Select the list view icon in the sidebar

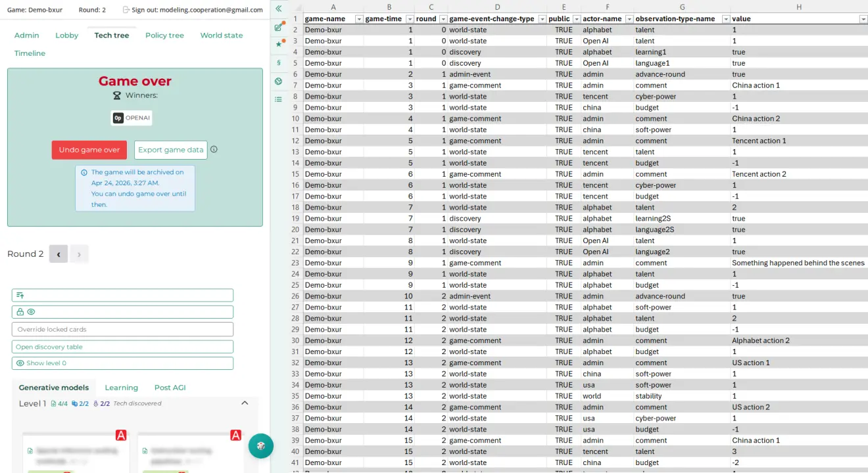coord(278,100)
